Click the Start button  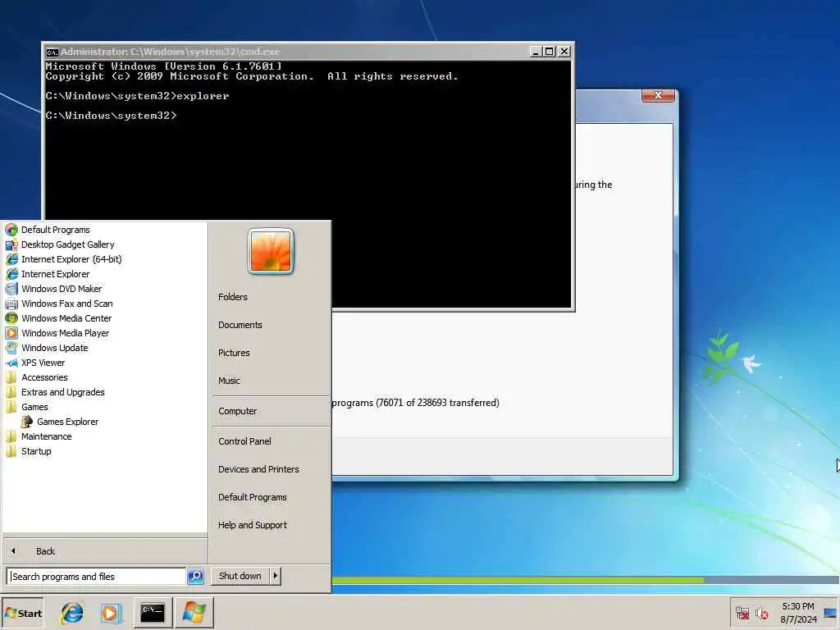22,613
